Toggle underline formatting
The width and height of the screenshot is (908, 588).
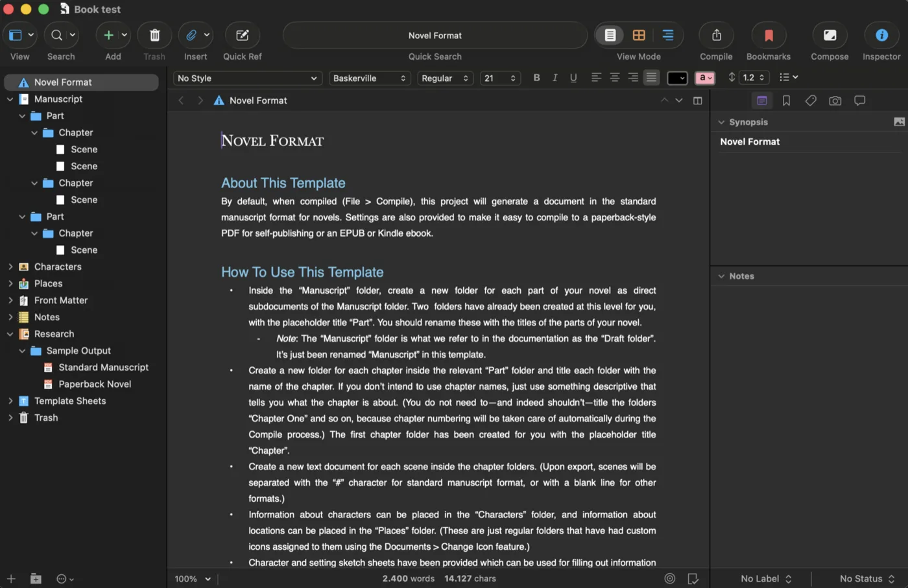click(573, 78)
